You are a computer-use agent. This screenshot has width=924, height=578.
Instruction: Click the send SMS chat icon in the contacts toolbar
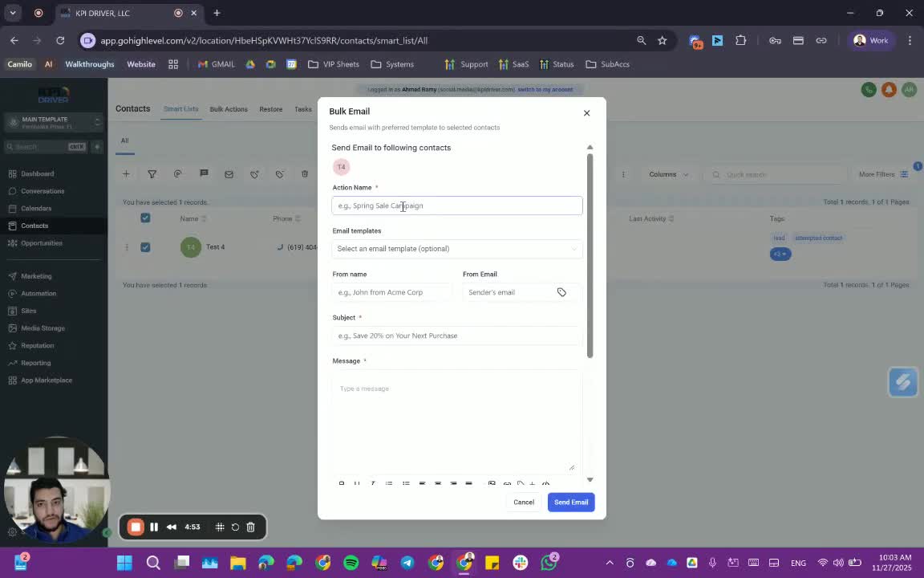(x=204, y=173)
